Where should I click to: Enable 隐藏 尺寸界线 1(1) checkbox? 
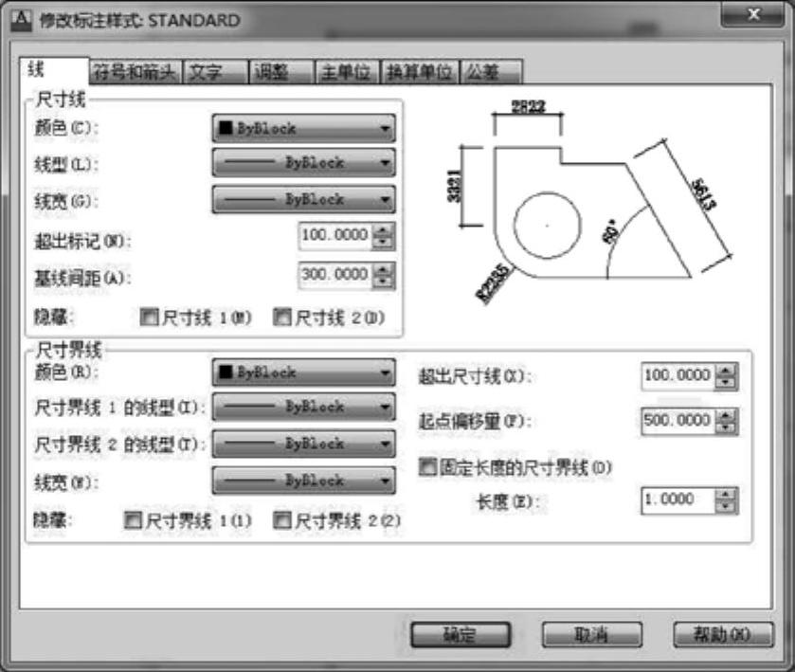click(133, 519)
